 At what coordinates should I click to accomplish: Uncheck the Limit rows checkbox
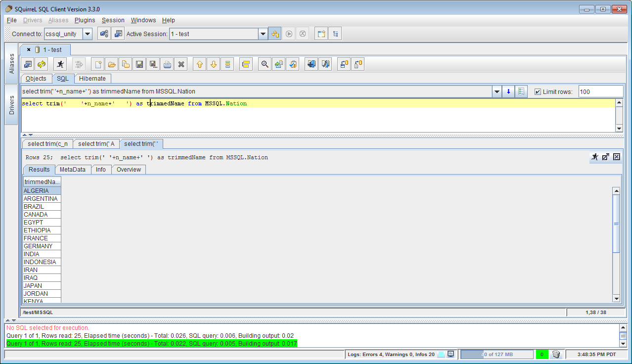(538, 92)
